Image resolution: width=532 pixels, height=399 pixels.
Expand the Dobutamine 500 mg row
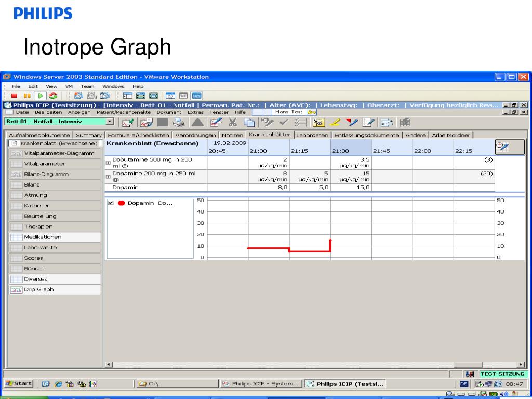point(108,163)
